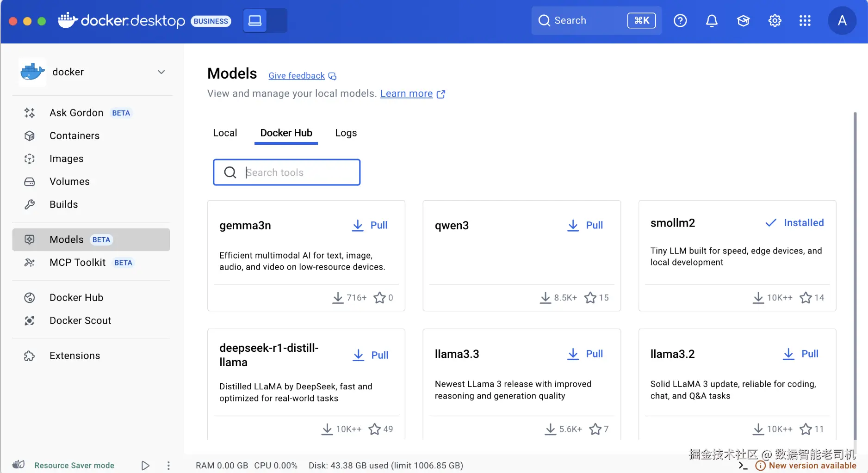
Task: Open the Learning center graduation cap icon
Action: click(x=743, y=21)
